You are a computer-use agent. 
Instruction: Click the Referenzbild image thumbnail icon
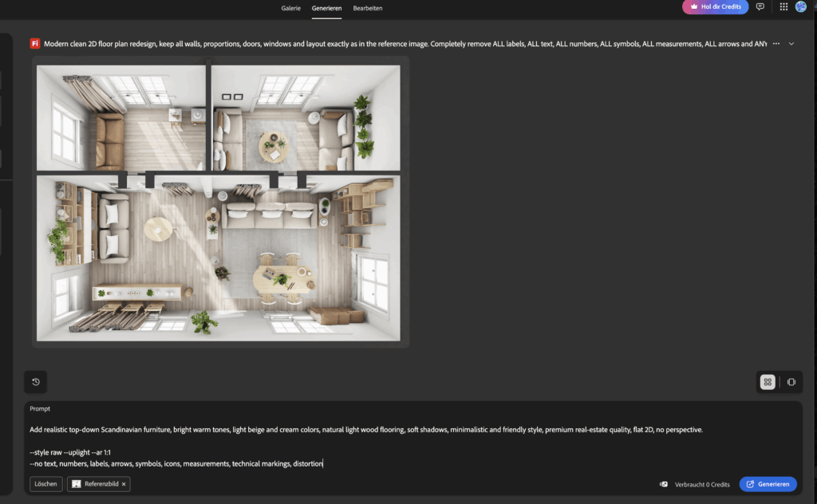[77, 484]
